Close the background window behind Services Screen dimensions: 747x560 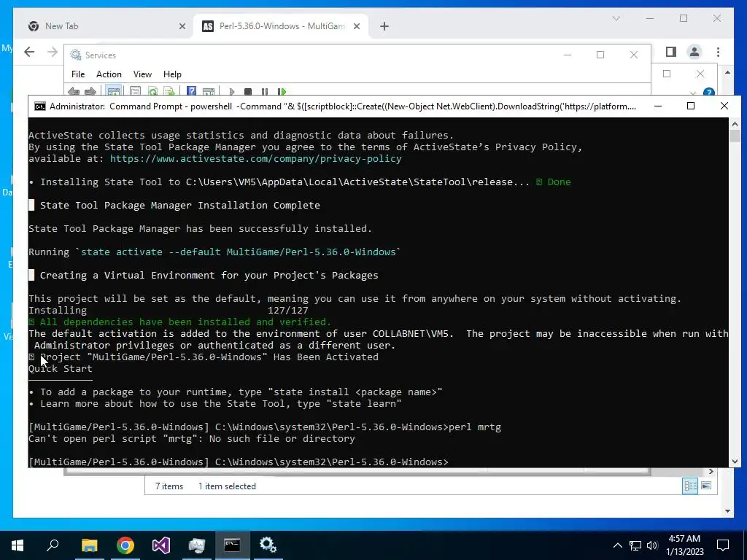click(x=700, y=74)
